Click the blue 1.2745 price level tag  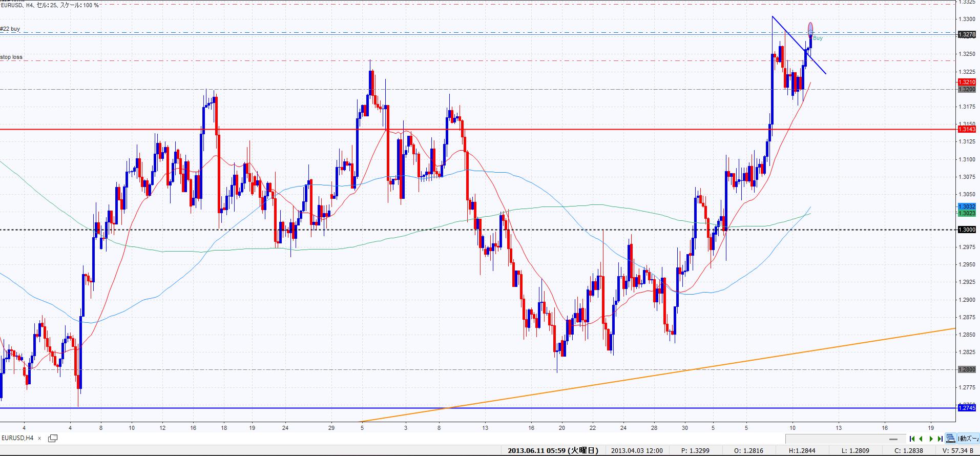point(966,407)
